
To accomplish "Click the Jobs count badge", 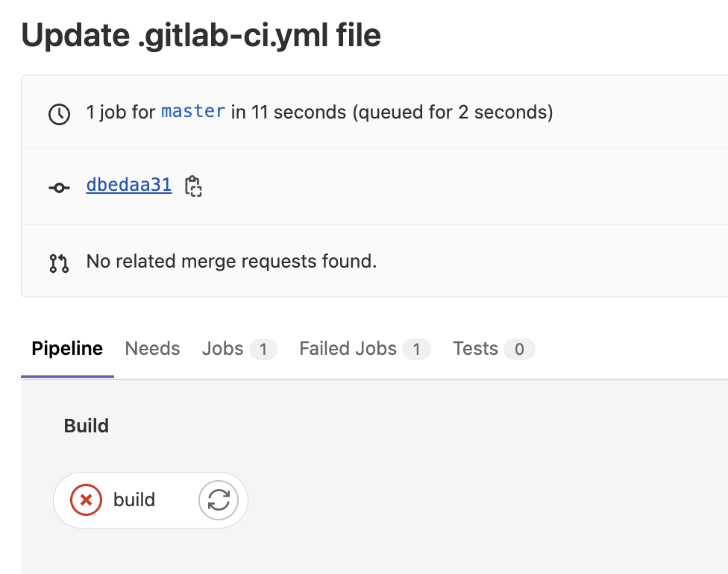I will point(261,348).
